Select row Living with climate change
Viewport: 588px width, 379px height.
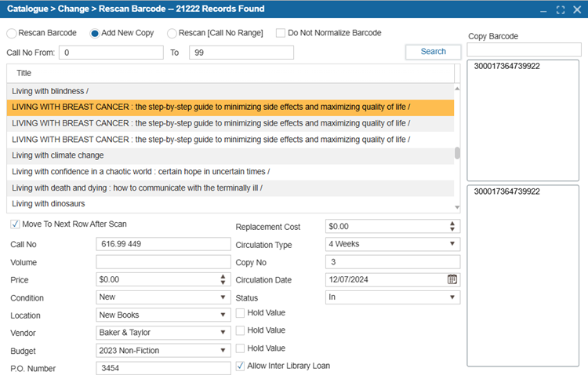click(230, 155)
